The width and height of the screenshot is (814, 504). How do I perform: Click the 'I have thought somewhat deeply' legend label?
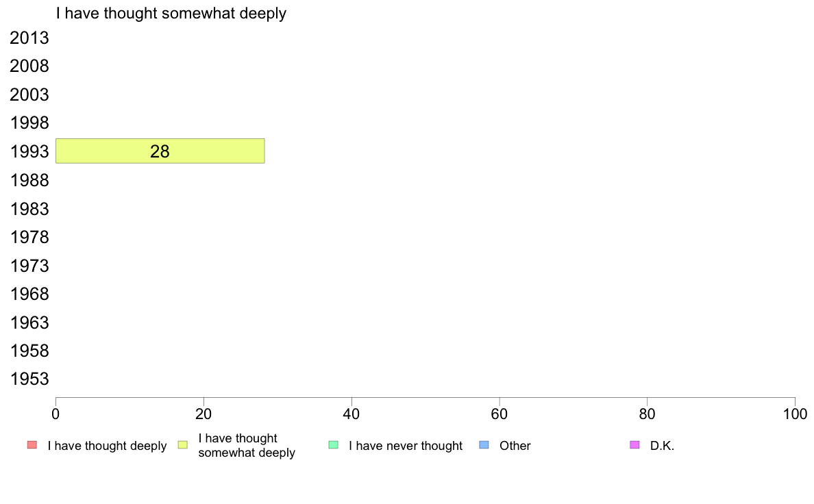click(x=247, y=445)
